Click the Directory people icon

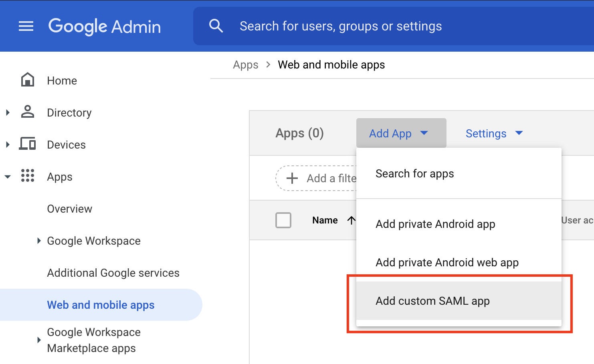point(27,112)
